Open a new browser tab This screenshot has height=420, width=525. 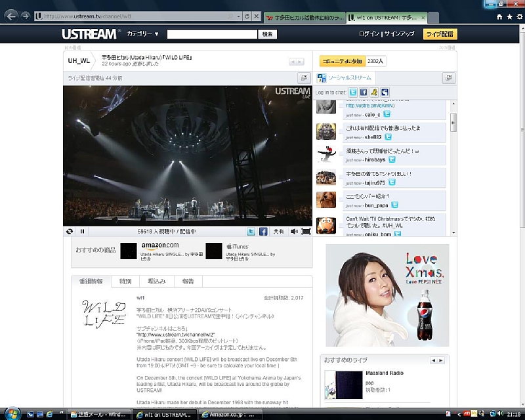coord(433,18)
